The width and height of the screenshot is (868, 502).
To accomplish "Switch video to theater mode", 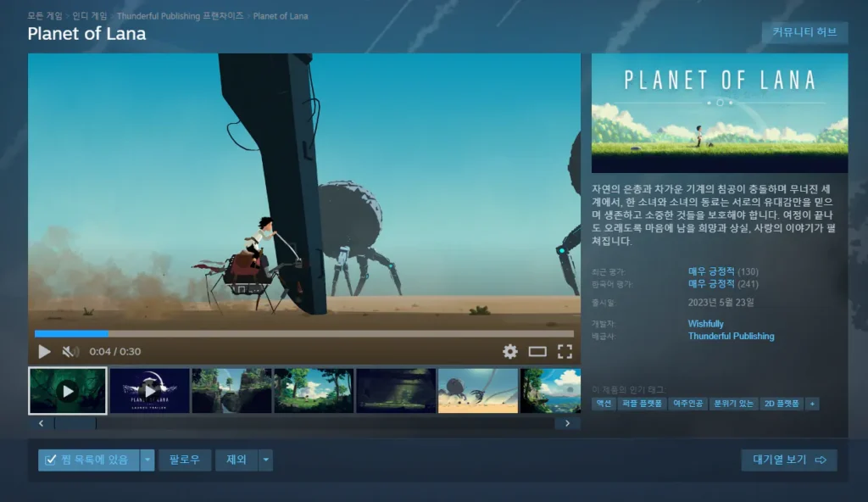I will (x=537, y=351).
